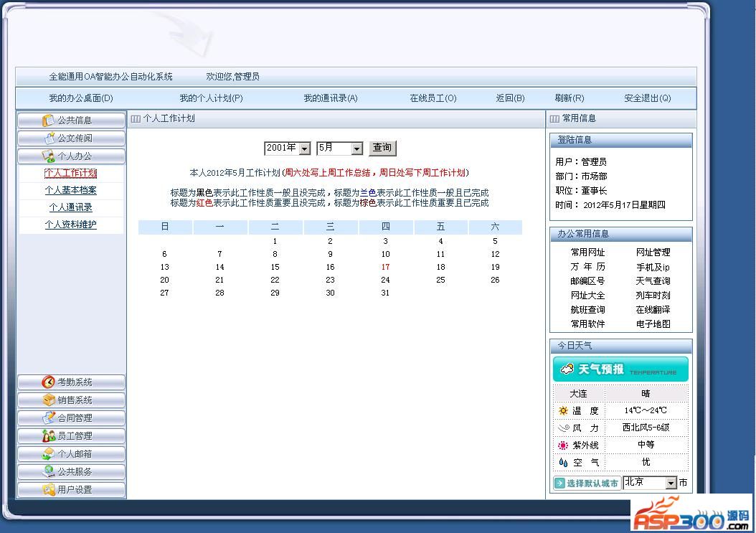Image resolution: width=756 pixels, height=533 pixels.
Task: Select day 17 in the calendar
Action: (x=385, y=267)
